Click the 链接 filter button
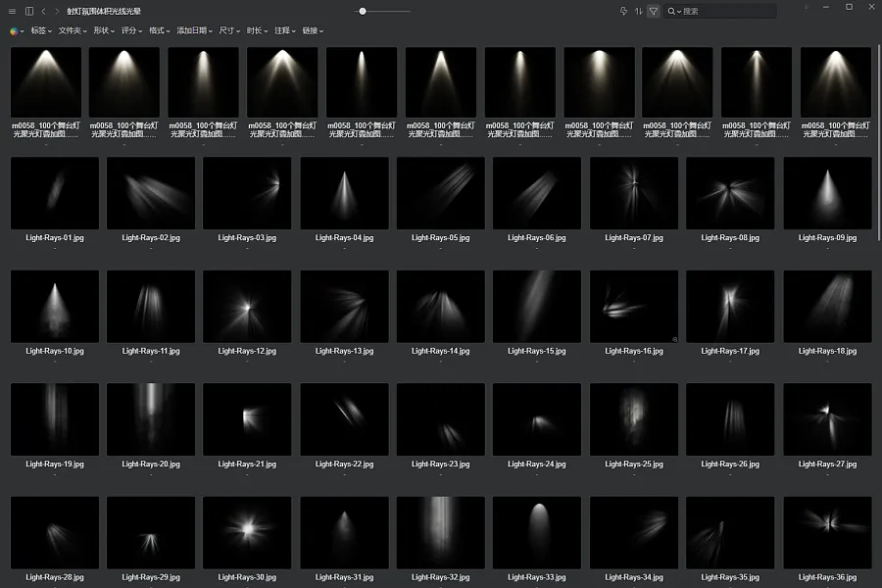Image resolution: width=882 pixels, height=588 pixels. click(313, 31)
